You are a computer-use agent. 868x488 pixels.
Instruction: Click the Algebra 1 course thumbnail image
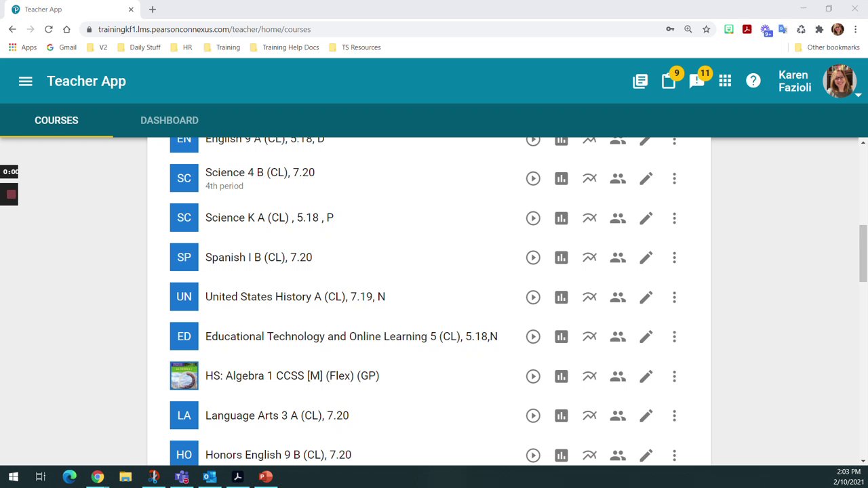coord(184,376)
